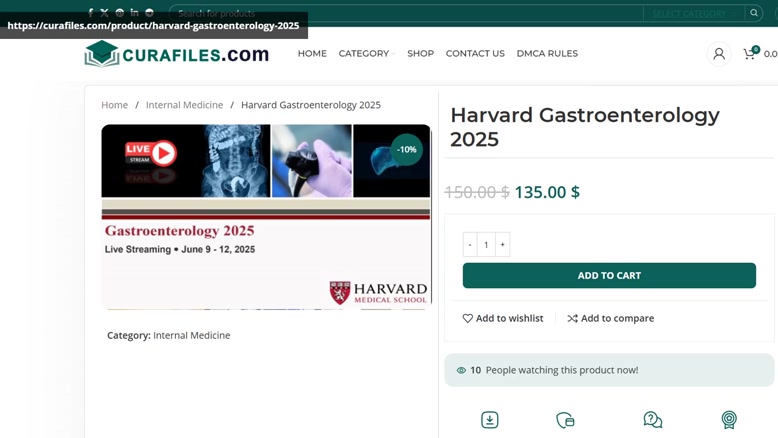Click the 150.00 $ original price
Screen dimensions: 778x438
click(477, 192)
